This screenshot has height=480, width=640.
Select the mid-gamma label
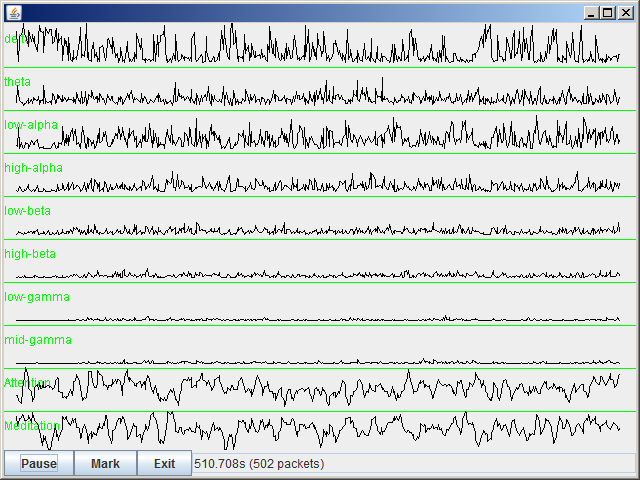pos(38,340)
